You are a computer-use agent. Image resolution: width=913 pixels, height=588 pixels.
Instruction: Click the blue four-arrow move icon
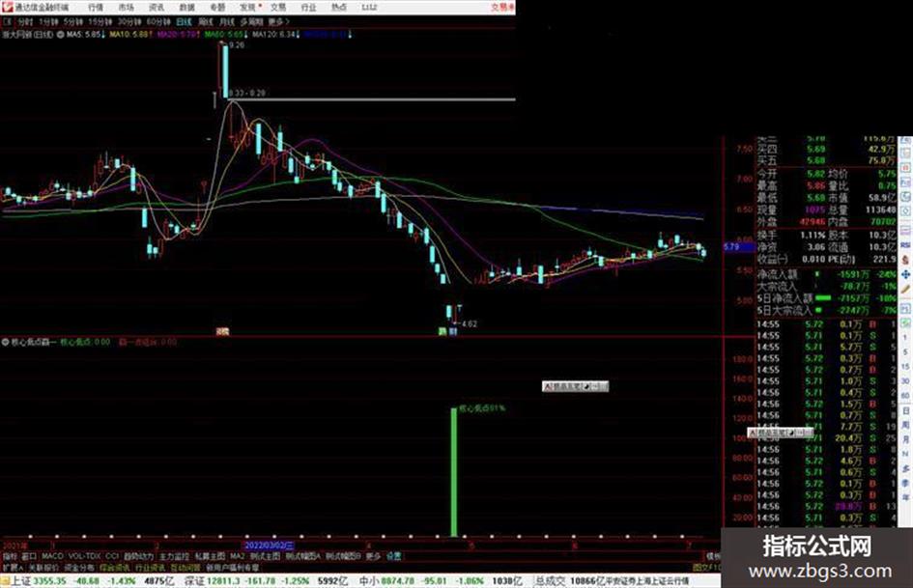905,274
